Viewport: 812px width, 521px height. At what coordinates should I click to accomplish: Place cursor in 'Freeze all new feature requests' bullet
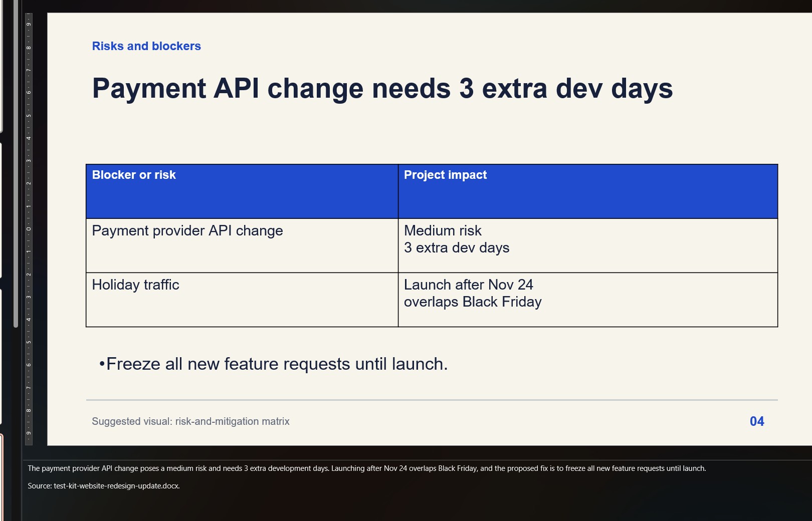[273, 364]
